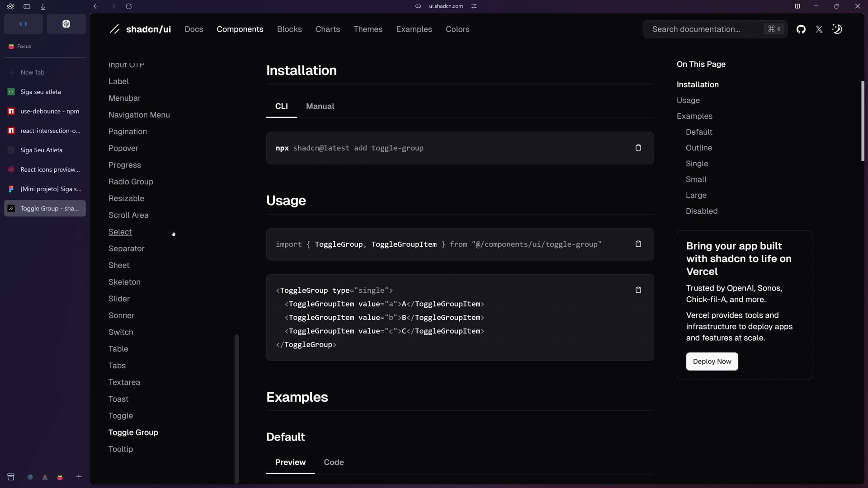
Task: Open the split view toggle
Action: click(x=797, y=6)
